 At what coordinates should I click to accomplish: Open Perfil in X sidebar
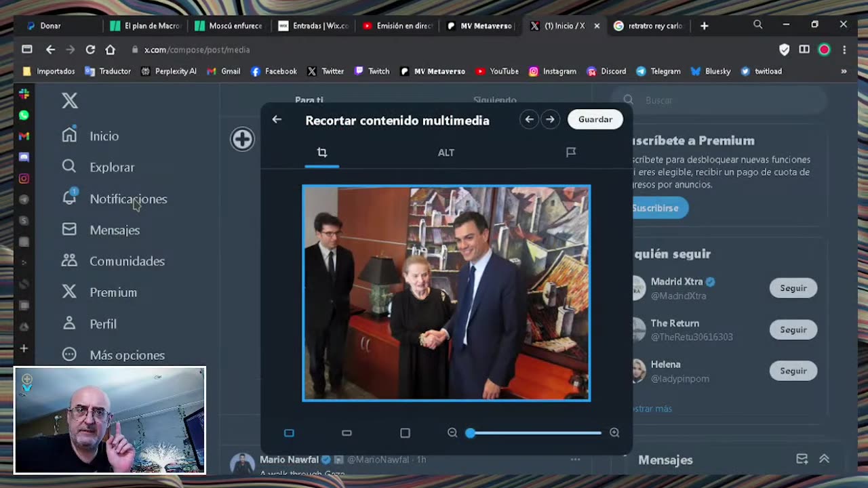(x=89, y=323)
